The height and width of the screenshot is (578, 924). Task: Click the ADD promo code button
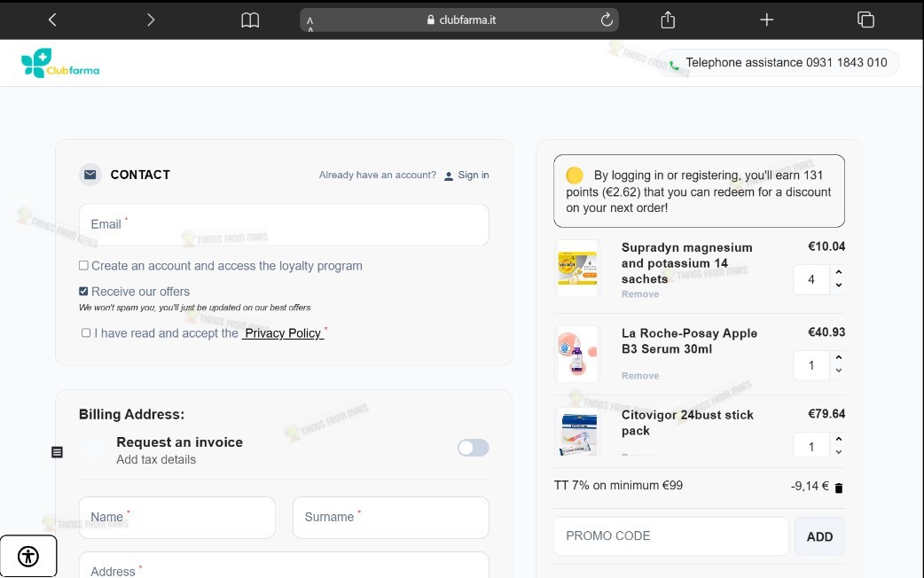click(x=819, y=536)
